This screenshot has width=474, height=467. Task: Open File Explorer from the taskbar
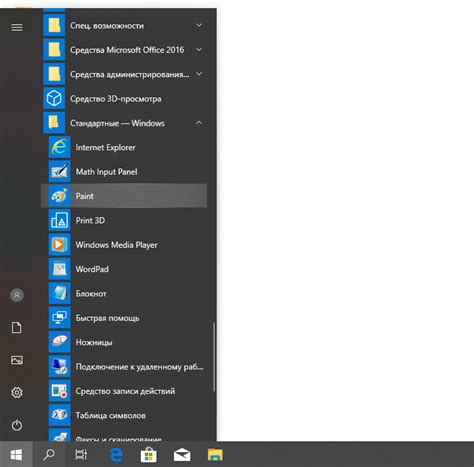tap(215, 454)
